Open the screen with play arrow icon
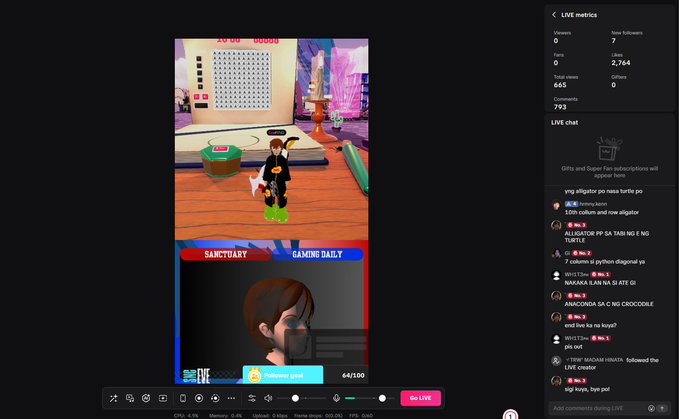Viewport: 679px width, 419px height. tap(163, 398)
